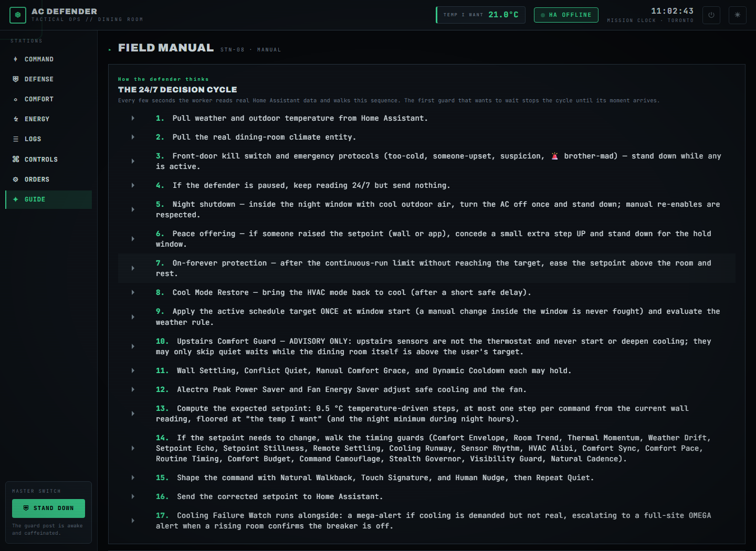Click the Temp I Want 21.0°C readout
Screen dimensions: 756x551
(x=480, y=15)
